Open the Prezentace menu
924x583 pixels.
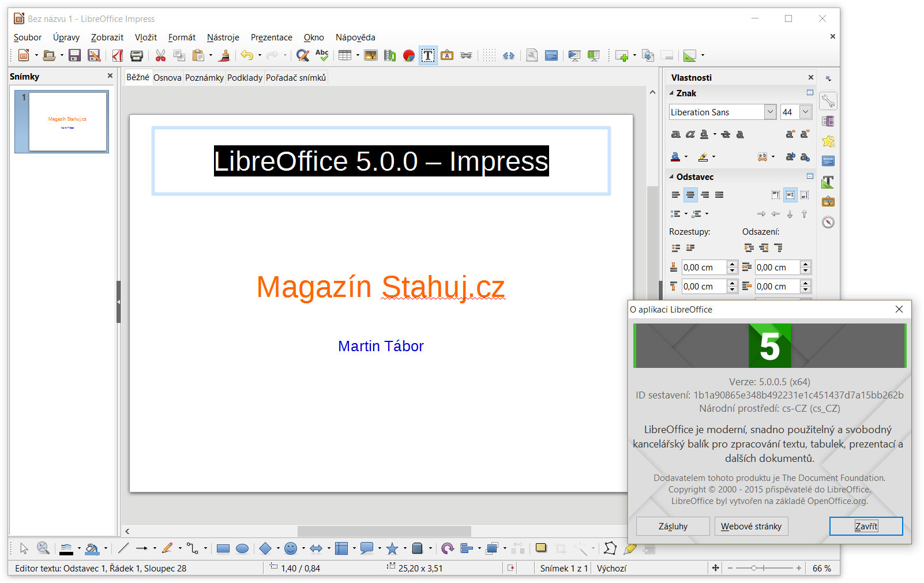(x=271, y=37)
